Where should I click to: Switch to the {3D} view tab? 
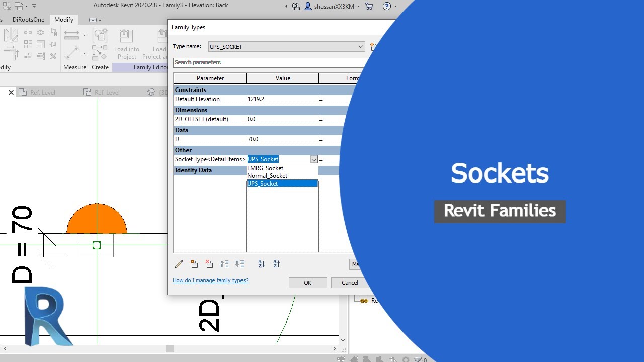[157, 92]
